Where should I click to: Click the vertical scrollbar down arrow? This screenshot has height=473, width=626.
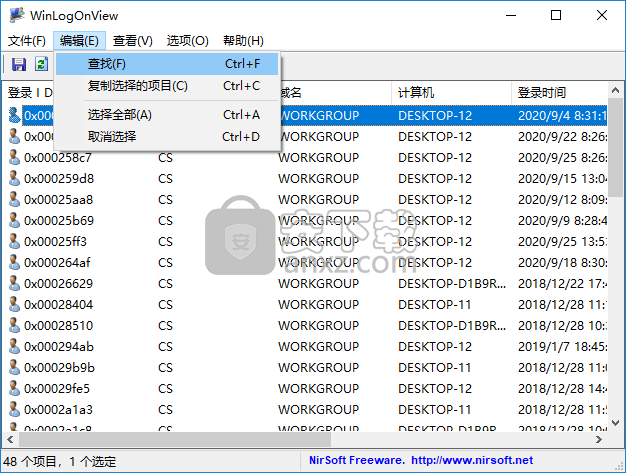click(x=615, y=423)
